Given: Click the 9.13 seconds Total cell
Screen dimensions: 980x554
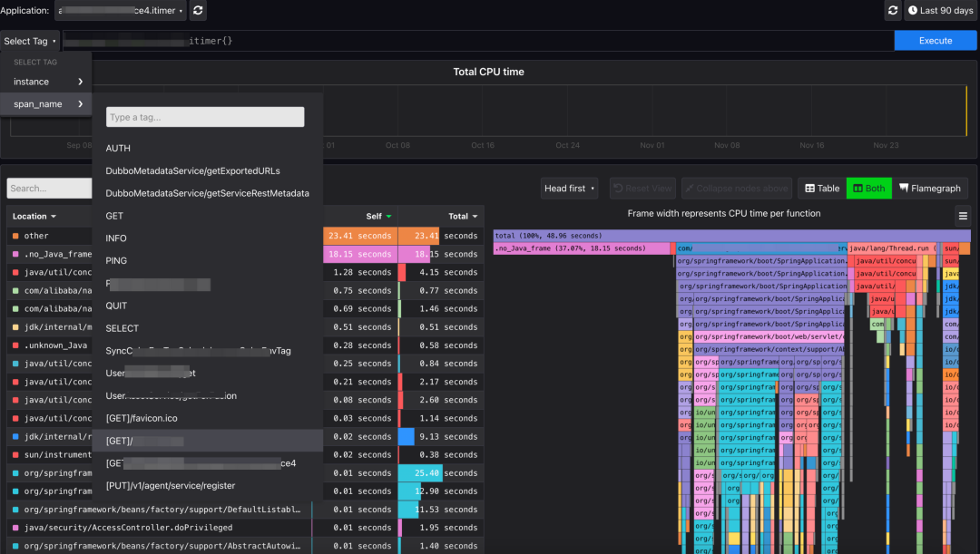Looking at the screenshot, I should 441,436.
